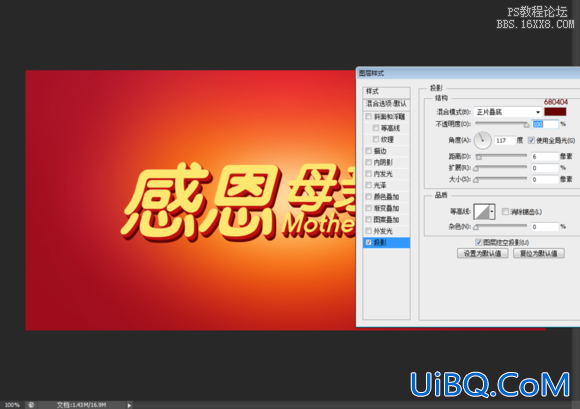
Task: Click 设置为默认值 (Make Default) button
Action: [x=482, y=253]
